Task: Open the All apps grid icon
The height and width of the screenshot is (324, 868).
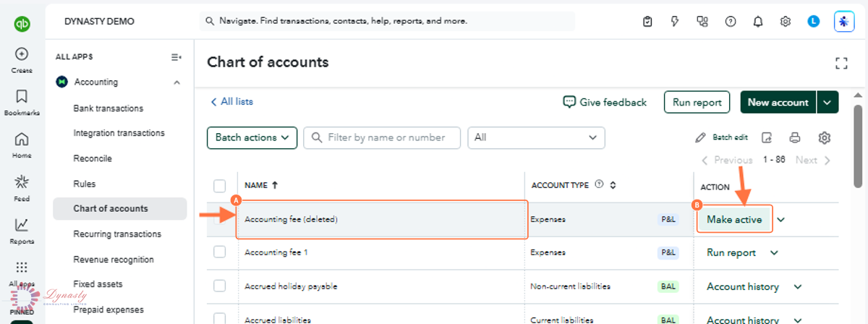Action: coord(22,268)
